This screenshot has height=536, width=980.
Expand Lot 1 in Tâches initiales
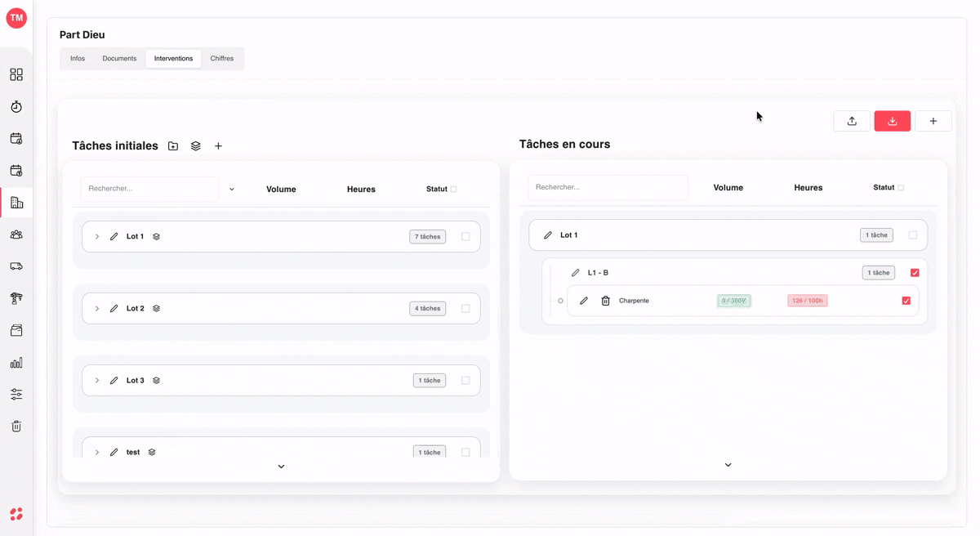click(97, 237)
